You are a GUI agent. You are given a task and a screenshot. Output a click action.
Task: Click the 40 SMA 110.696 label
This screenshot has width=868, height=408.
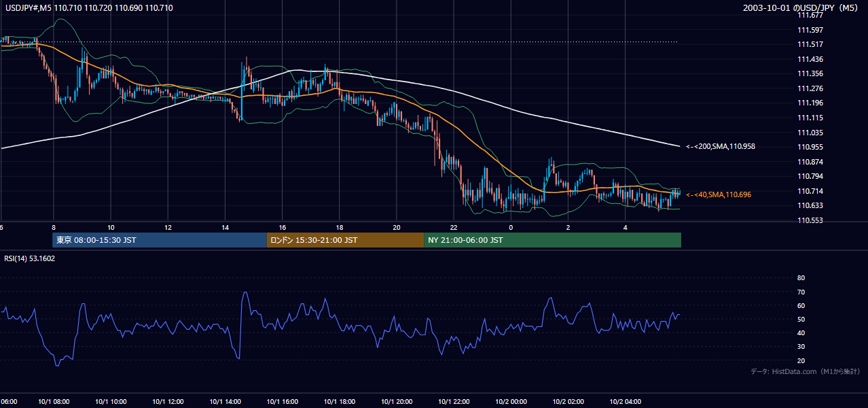click(x=719, y=194)
